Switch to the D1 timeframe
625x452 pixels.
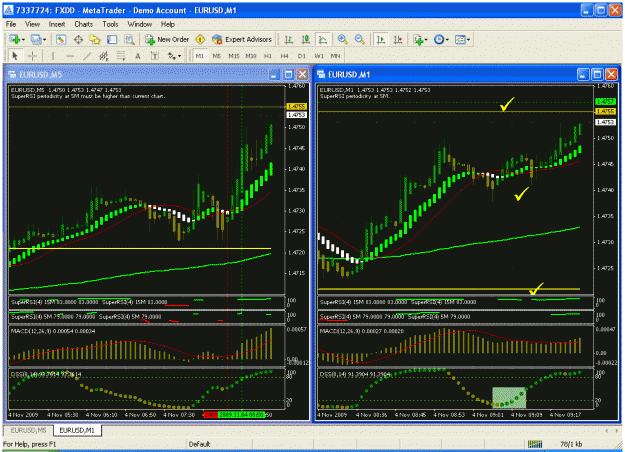tap(302, 56)
